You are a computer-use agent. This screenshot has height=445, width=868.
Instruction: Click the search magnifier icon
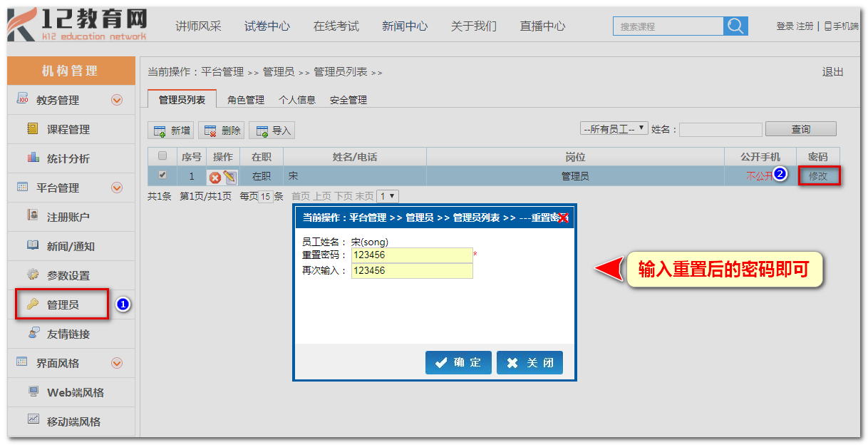[735, 26]
